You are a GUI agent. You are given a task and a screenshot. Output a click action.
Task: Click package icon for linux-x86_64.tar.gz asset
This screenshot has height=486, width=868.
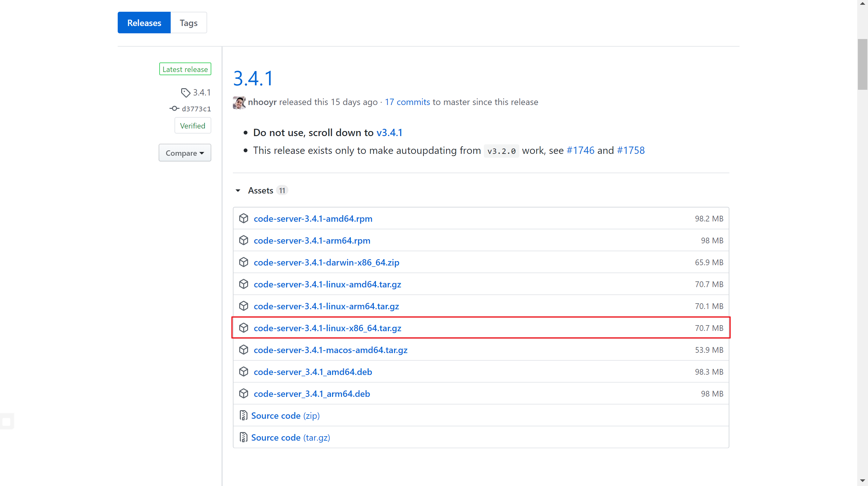click(244, 328)
